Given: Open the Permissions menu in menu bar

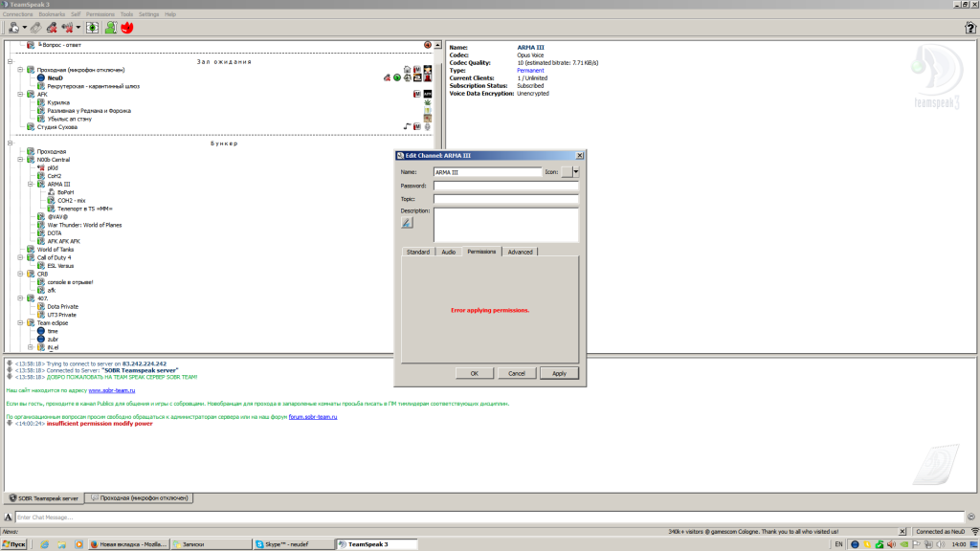Looking at the screenshot, I should [100, 14].
